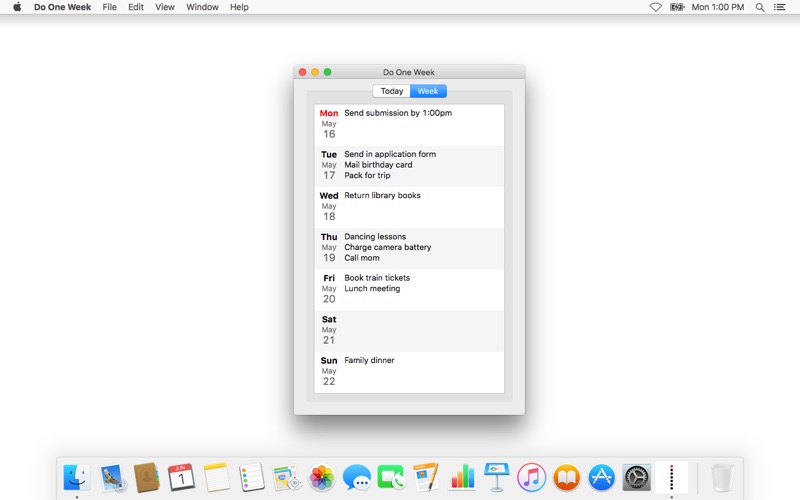Click the menu bar clock Mon 1:00 PM
The height and width of the screenshot is (500, 800).
coord(718,7)
